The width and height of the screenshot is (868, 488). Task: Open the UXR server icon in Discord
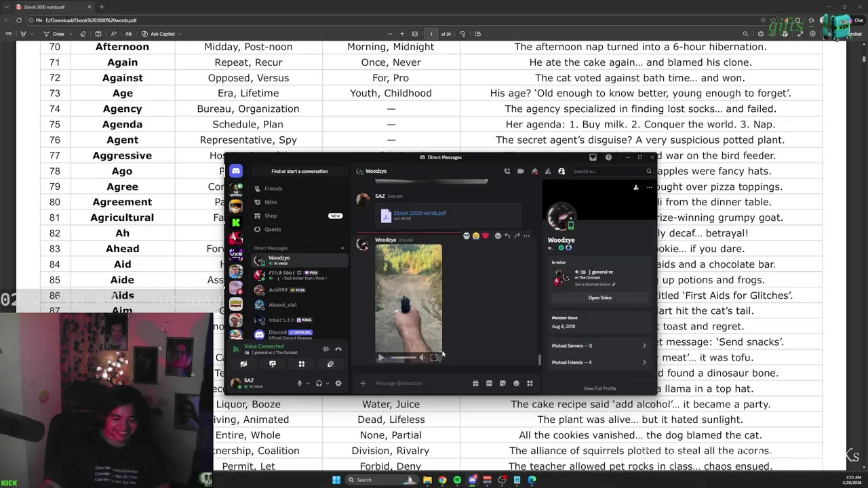coord(235,255)
